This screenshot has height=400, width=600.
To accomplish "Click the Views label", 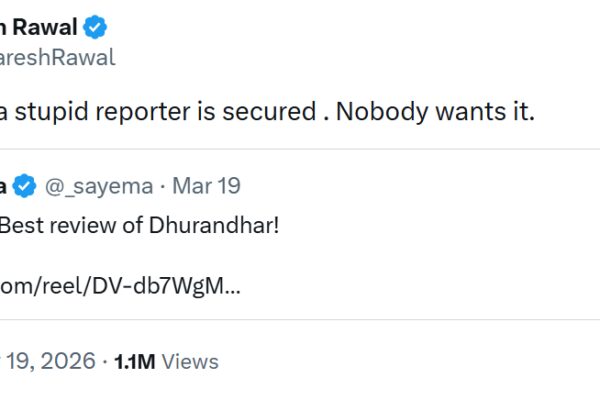I will coord(190,361).
